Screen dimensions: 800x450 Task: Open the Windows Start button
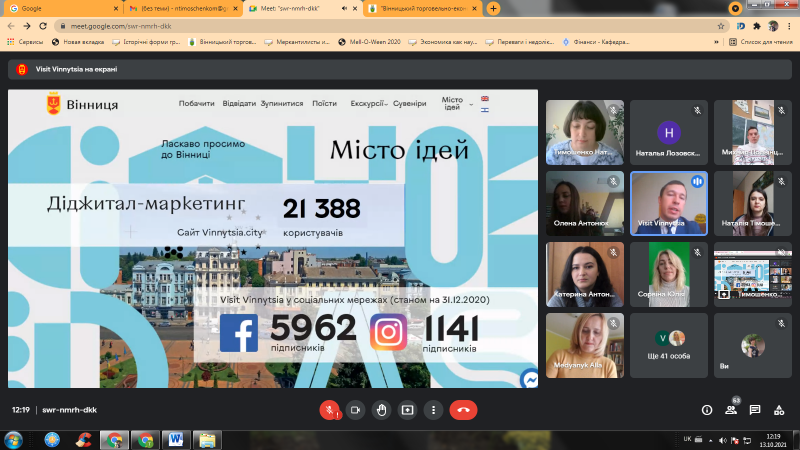click(13, 440)
